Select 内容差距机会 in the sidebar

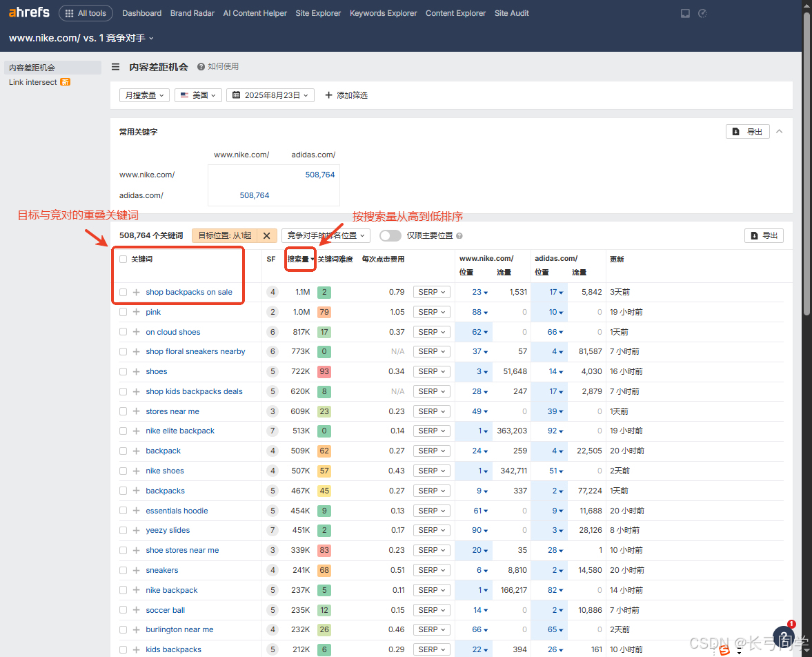pyautogui.click(x=52, y=68)
